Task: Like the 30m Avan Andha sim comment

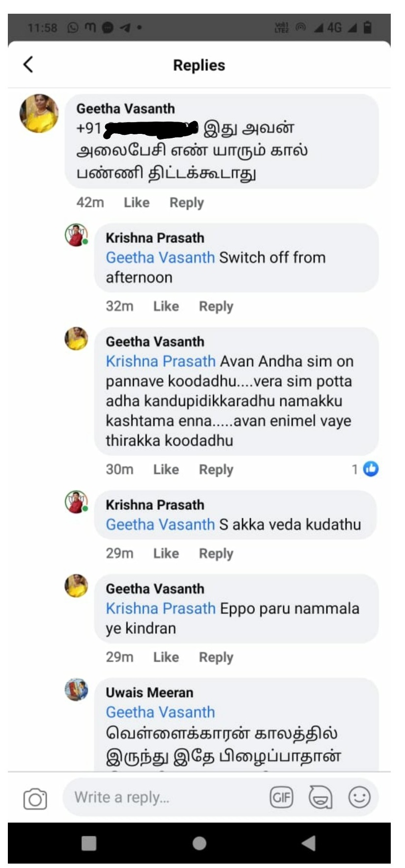Action: (166, 470)
